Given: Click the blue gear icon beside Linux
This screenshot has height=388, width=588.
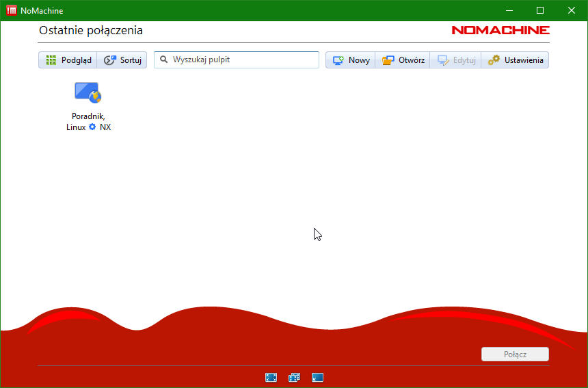Looking at the screenshot, I should pyautogui.click(x=92, y=127).
